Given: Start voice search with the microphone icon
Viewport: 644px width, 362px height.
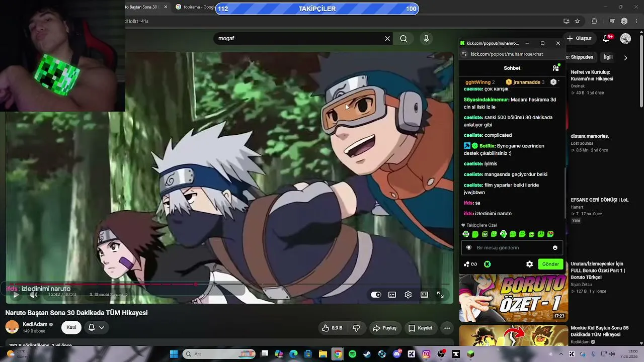Looking at the screenshot, I should 426,38.
